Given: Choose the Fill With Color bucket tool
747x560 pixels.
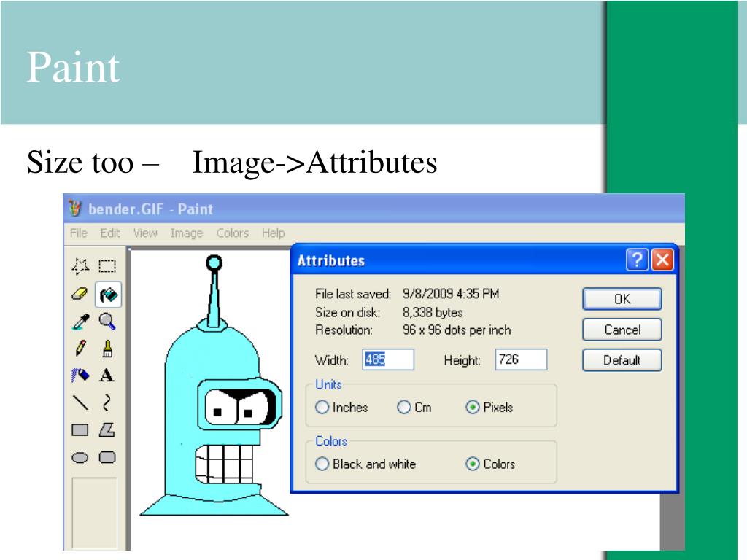Looking at the screenshot, I should pos(108,295).
